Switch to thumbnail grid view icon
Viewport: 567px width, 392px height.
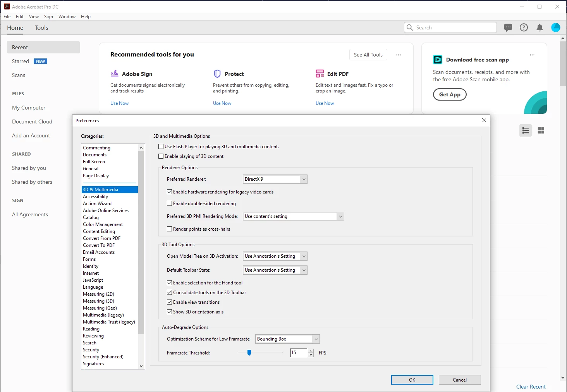(541, 130)
